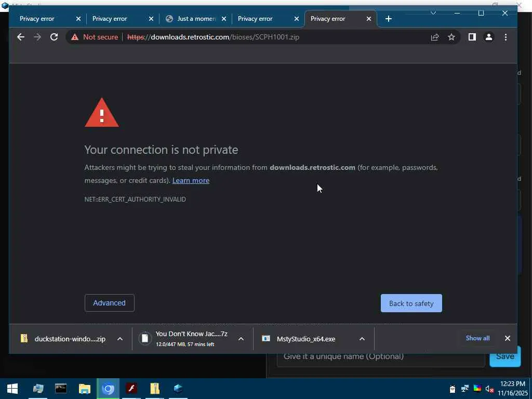
Task: Open the MstyStudio_x64.exe download
Action: [299, 339]
